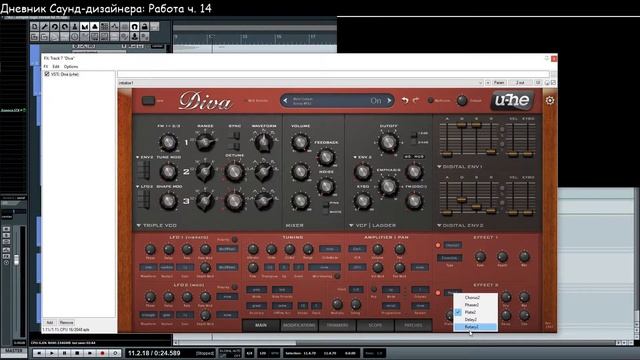Open the LFO 2 Shape Mod source dropdown
Viewport: 640px width, 360px height.
144,187
